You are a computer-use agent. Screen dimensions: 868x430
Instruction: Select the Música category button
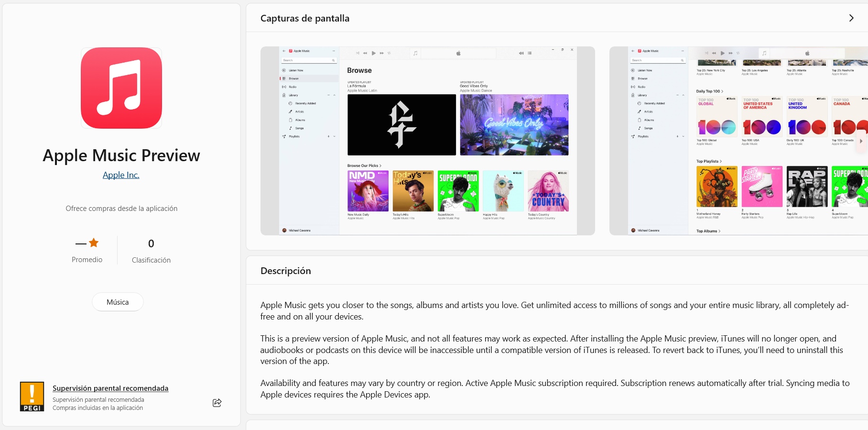pyautogui.click(x=118, y=302)
